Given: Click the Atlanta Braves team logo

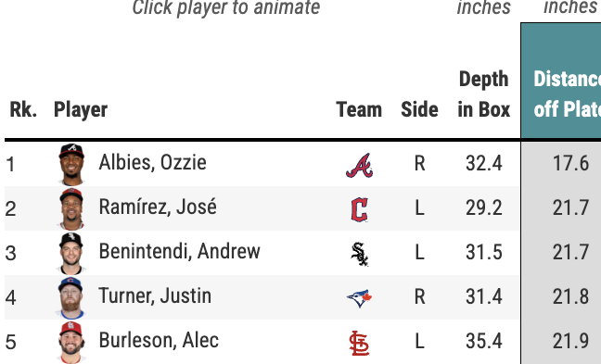Looking at the screenshot, I should coord(360,166).
